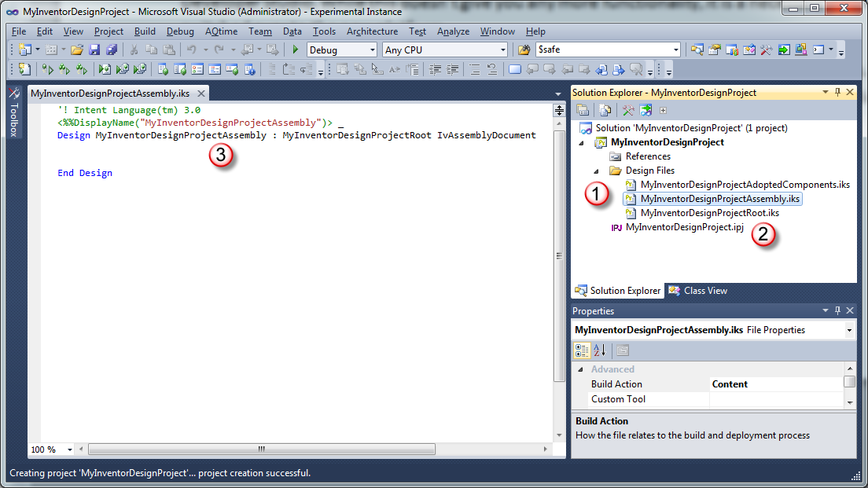This screenshot has height=488, width=868.
Task: Click the Increase Indent icon
Action: click(x=452, y=69)
